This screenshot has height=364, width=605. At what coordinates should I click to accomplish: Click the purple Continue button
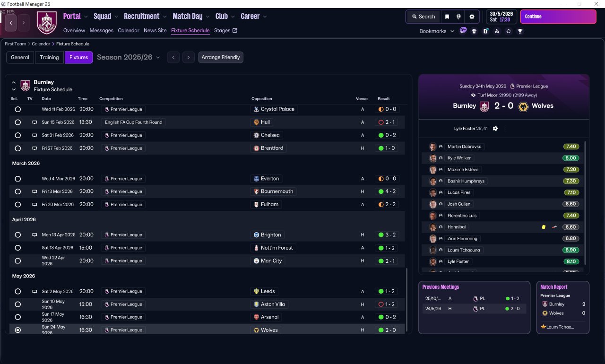[558, 17]
